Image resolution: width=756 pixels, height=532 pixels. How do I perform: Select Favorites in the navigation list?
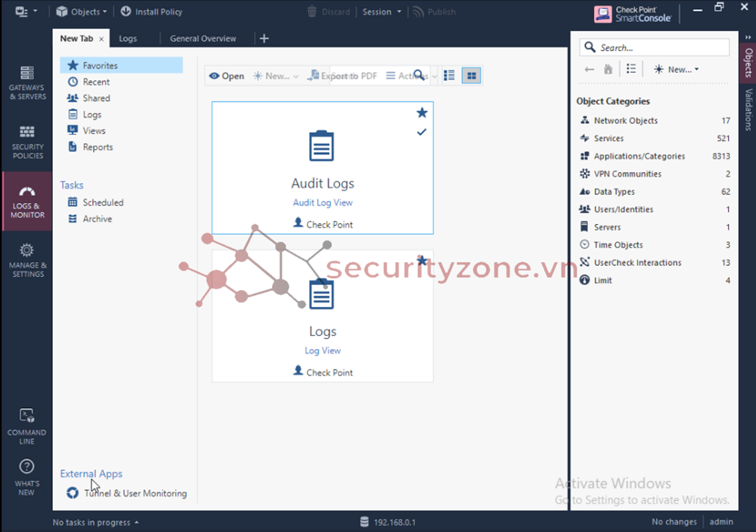(122, 66)
